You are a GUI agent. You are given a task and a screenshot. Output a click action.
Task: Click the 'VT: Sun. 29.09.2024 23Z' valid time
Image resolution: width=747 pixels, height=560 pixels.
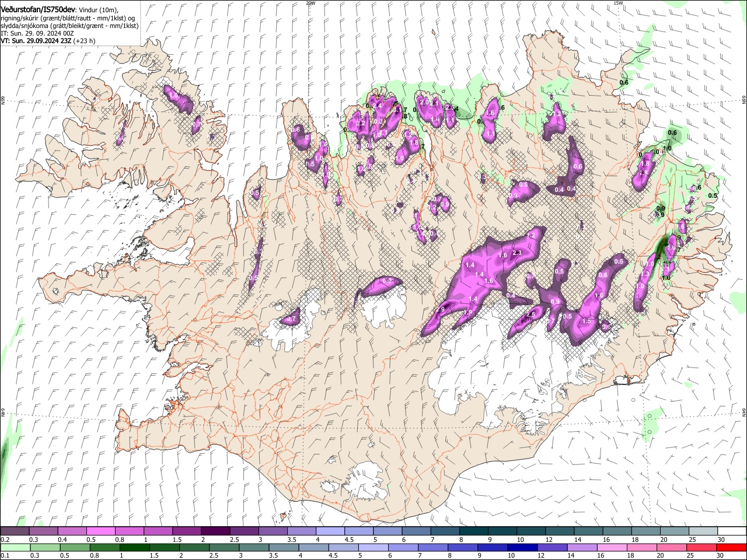pyautogui.click(x=36, y=41)
